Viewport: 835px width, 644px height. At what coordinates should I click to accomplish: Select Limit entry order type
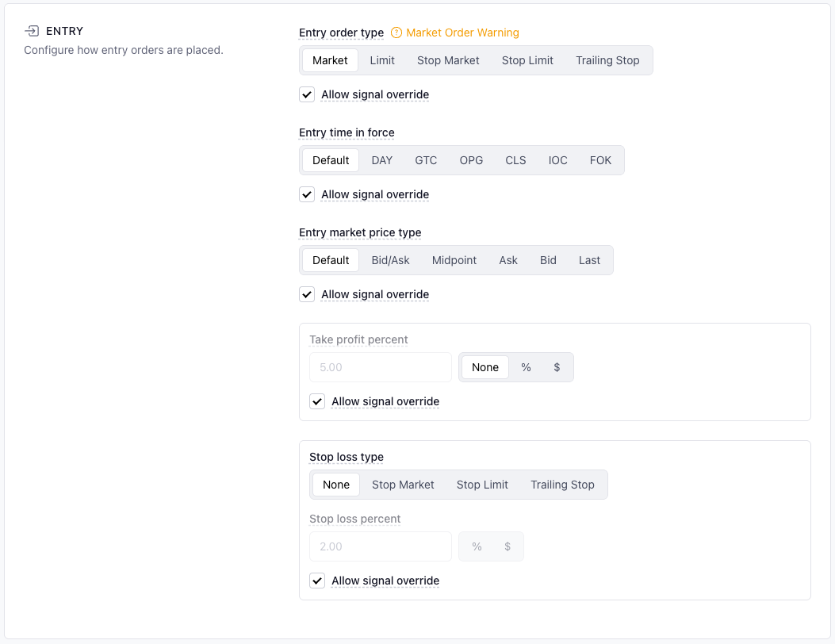382,60
